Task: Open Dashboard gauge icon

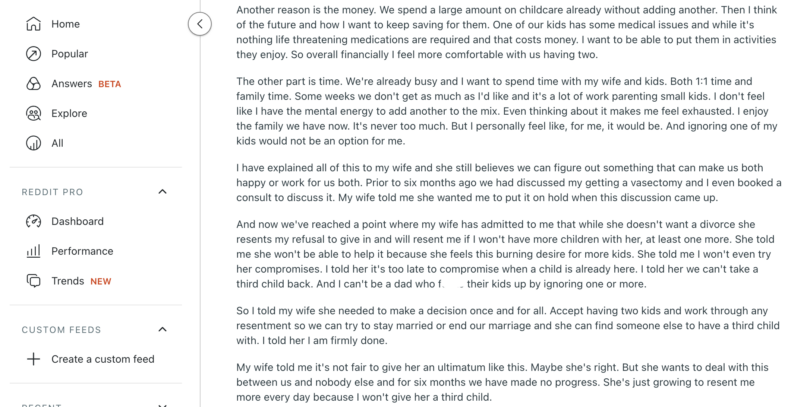Action: pos(33,221)
